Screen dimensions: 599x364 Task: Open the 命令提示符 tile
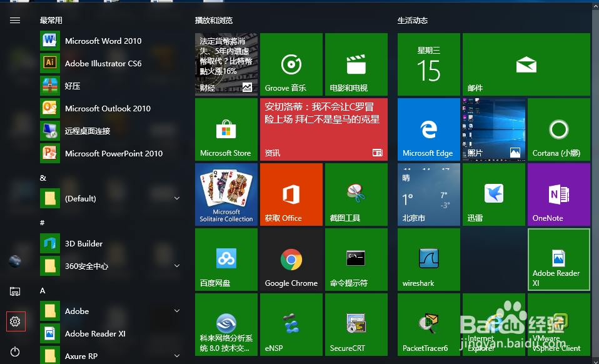pyautogui.click(x=356, y=260)
